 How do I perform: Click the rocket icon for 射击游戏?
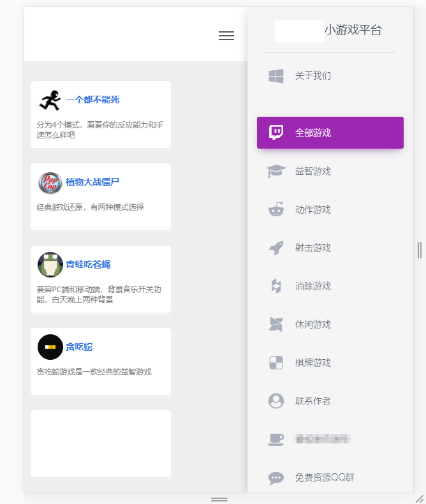tap(275, 248)
